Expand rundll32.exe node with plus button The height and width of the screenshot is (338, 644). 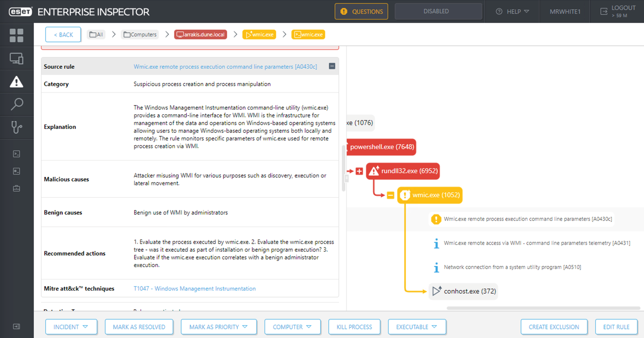tap(359, 171)
